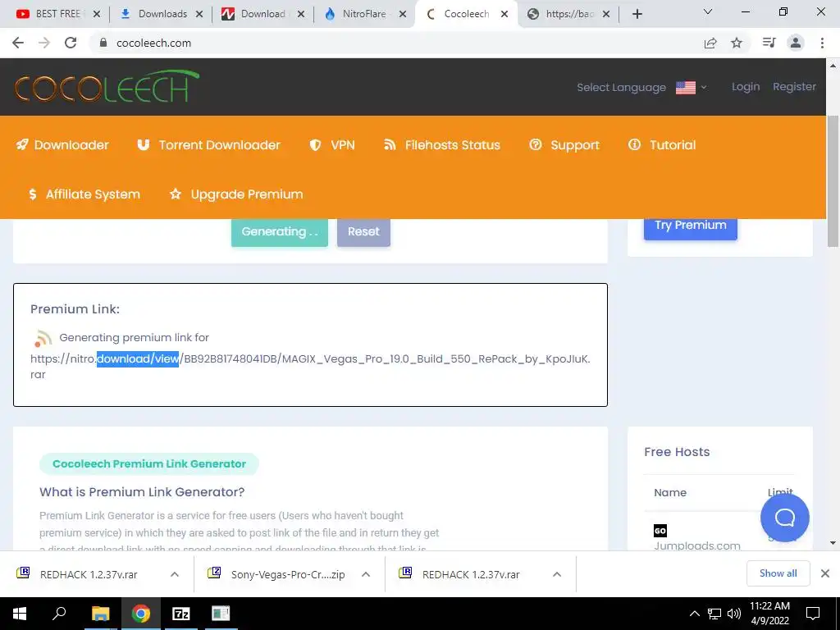Screen dimensions: 840x630
Task: Click the network tray icon
Action: click(714, 614)
